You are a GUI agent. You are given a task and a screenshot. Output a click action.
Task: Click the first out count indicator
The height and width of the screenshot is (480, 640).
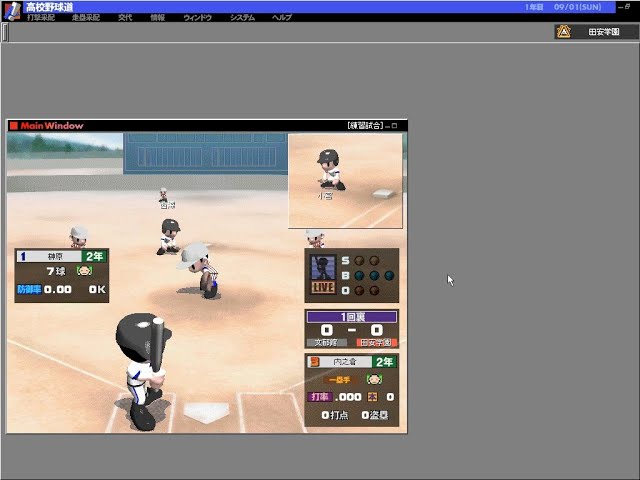tap(359, 291)
